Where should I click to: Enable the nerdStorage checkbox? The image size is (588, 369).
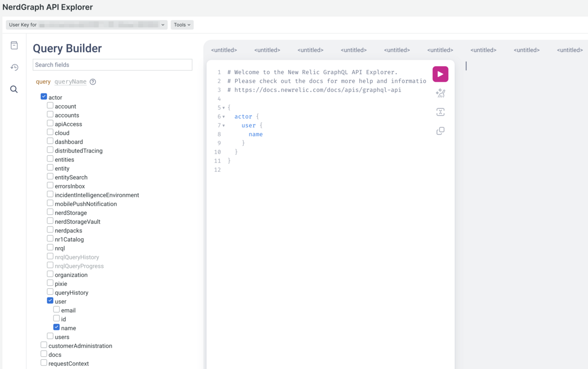50,212
